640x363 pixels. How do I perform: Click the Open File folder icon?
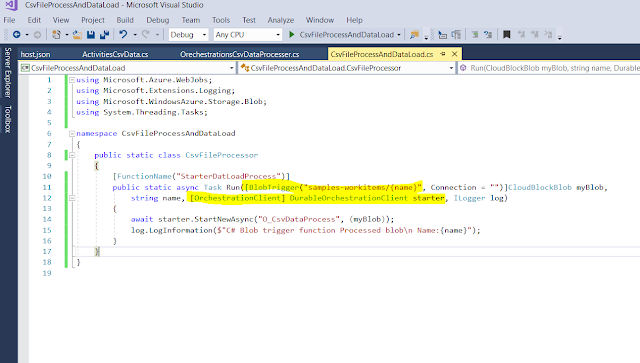77,35
